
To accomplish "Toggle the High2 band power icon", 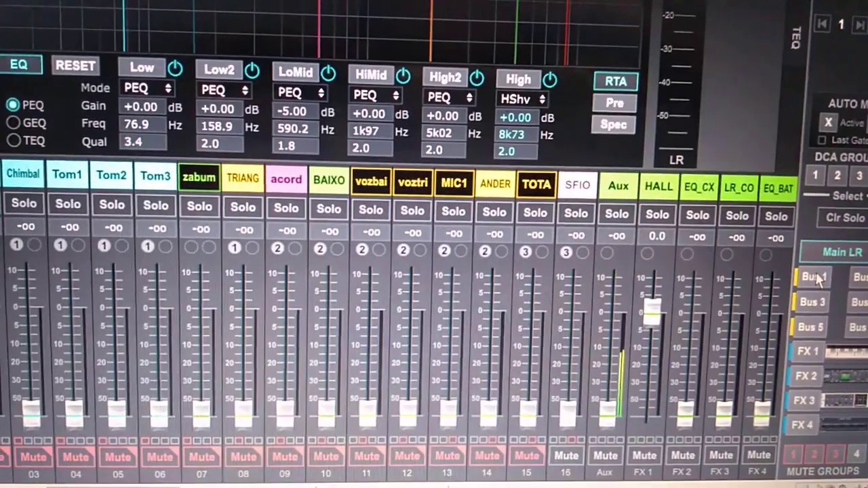I will 476,78.
